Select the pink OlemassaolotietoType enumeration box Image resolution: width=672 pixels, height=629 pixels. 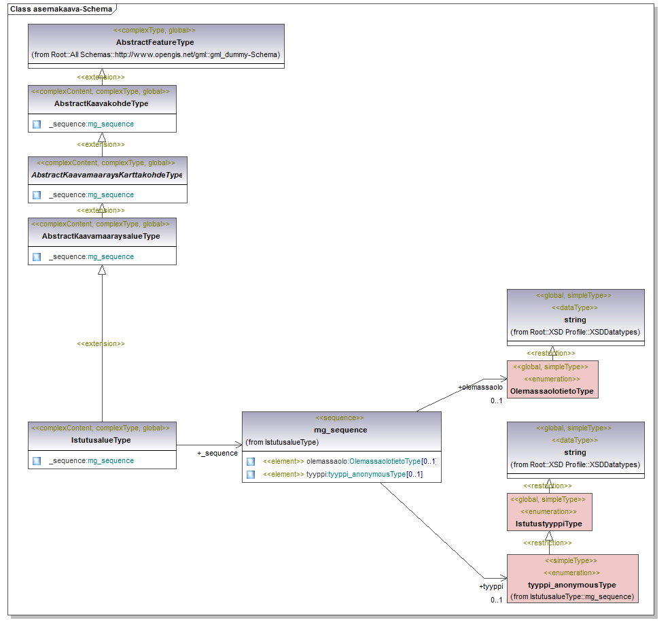tap(552, 379)
